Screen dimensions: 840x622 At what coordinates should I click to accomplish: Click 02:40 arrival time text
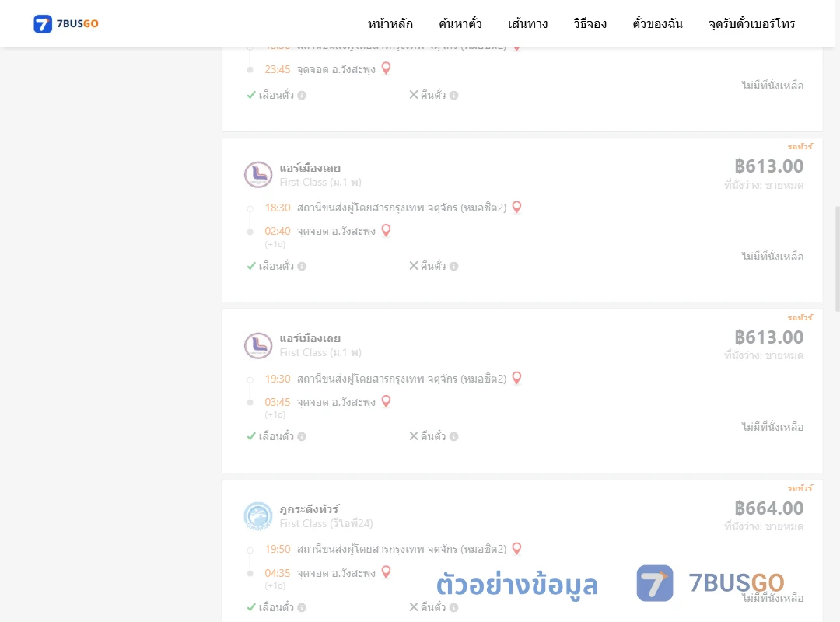[x=278, y=232]
